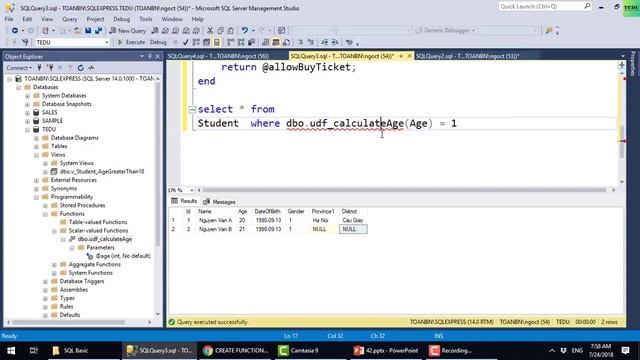Screen dimensions: 640x360
Task: Open the Tools menu
Action: (146, 19)
